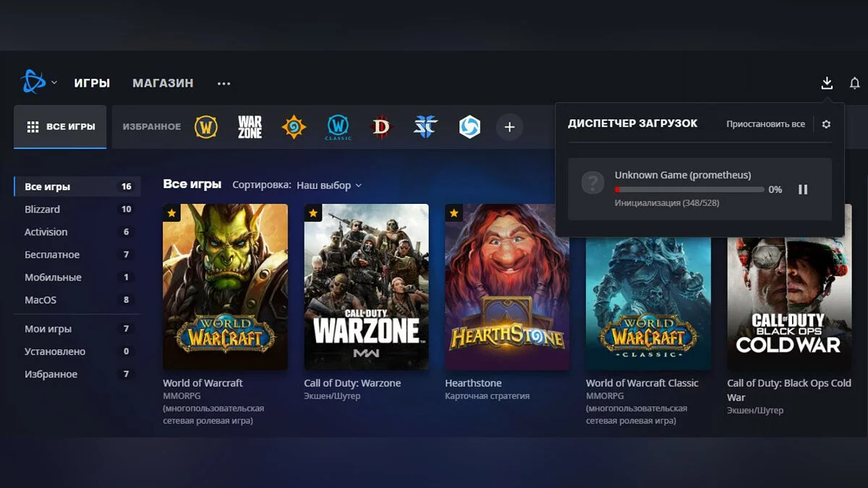Open the Black Ops Cold War cover art
Image resolution: width=868 pixels, height=488 pixels.
pos(789,304)
